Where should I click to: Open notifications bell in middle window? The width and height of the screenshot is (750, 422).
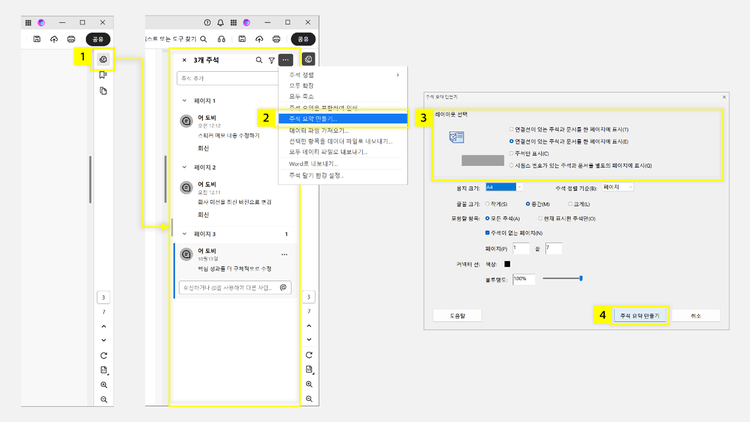[x=221, y=22]
